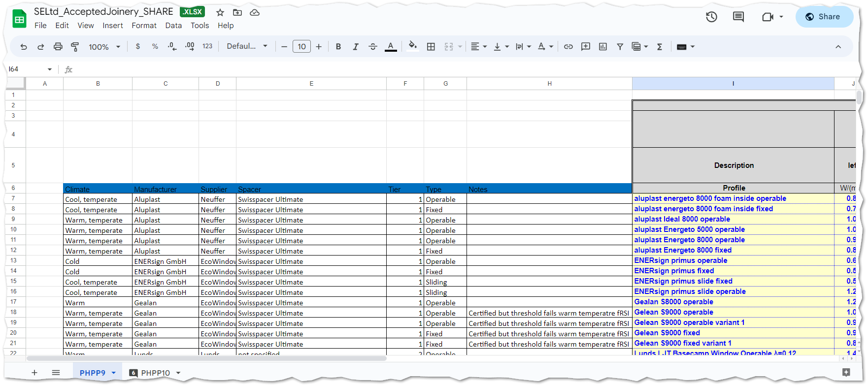Open the Edit menu
Viewport: 868px width, 386px height.
62,26
